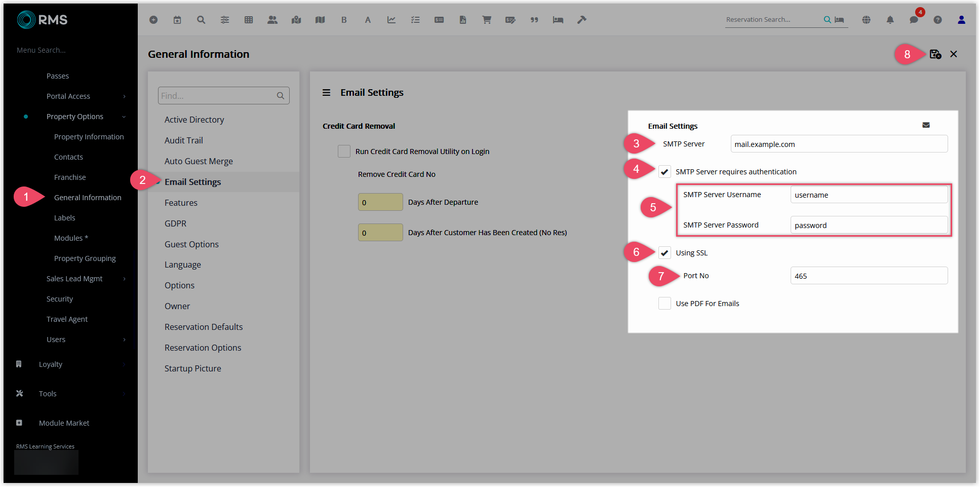This screenshot has width=980, height=487.
Task: Click the map with pin icon
Action: 296,20
